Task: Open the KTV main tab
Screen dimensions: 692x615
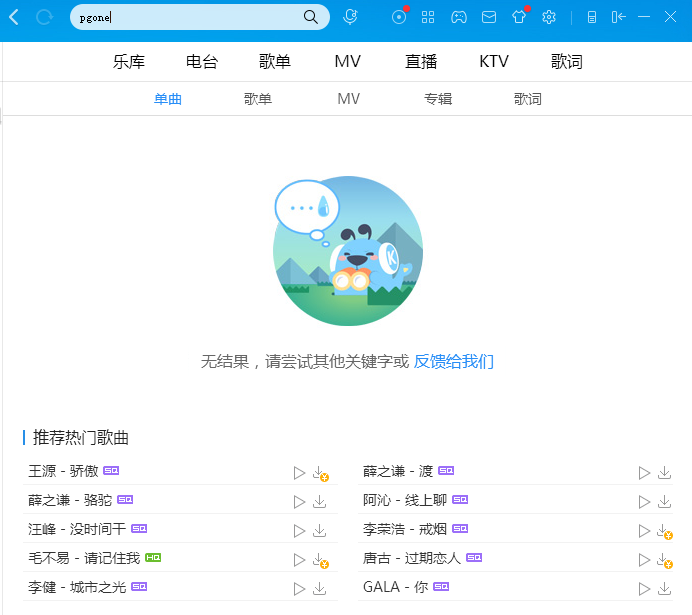Action: (x=494, y=61)
